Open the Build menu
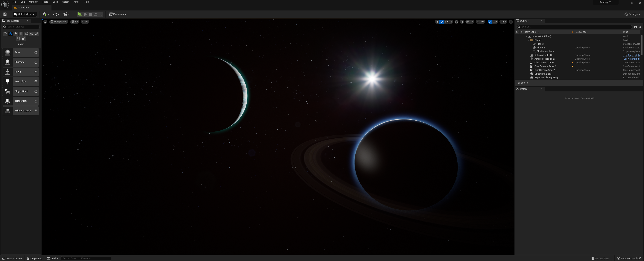The image size is (644, 261). (x=55, y=2)
